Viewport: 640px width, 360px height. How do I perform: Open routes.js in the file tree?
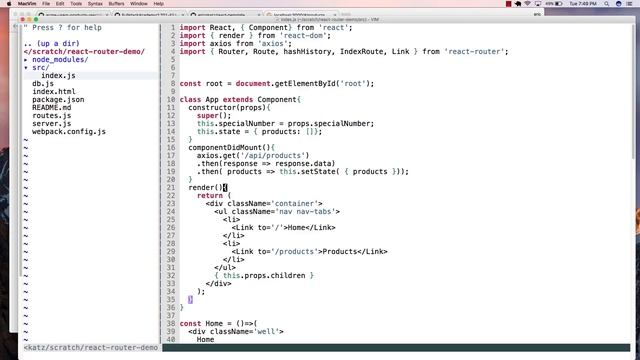pos(52,116)
